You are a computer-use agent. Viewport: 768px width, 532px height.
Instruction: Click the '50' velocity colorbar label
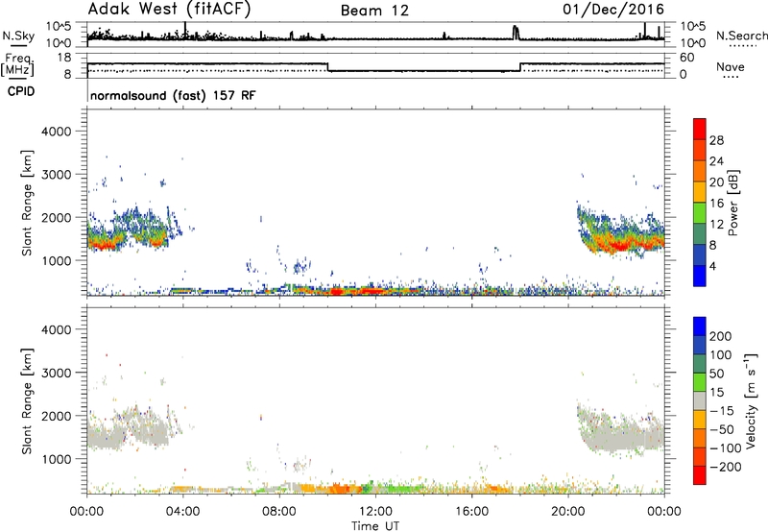coord(716,374)
